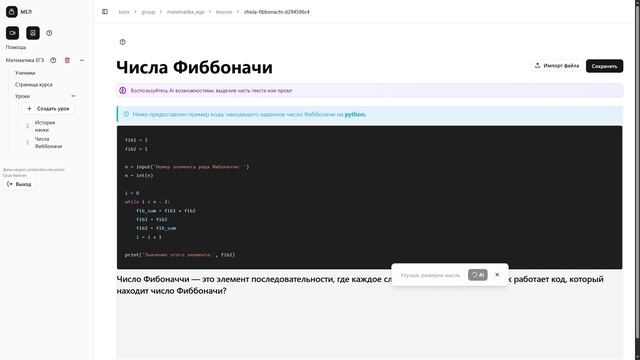The image size is (640, 360).
Task: Open the Ученики section
Action: (25, 73)
